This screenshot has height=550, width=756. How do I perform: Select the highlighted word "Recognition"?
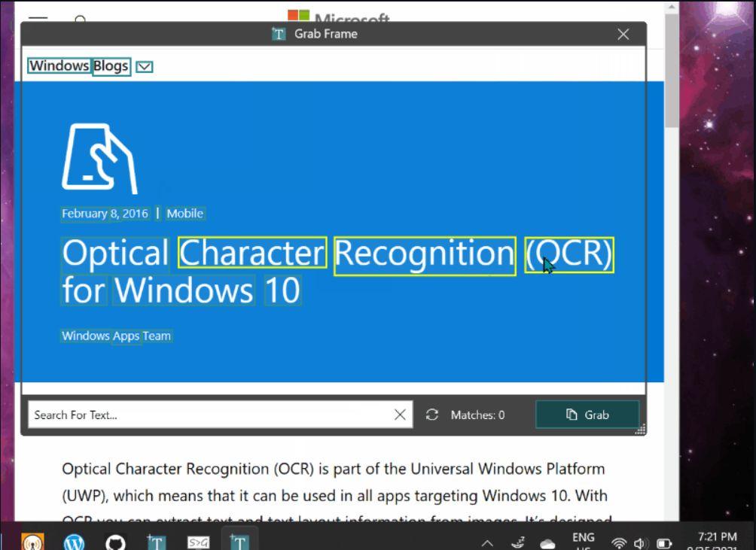click(x=425, y=257)
